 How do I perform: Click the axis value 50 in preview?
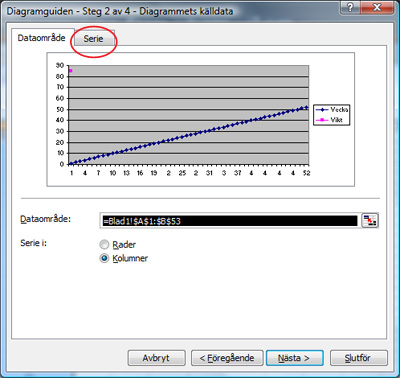[x=60, y=109]
